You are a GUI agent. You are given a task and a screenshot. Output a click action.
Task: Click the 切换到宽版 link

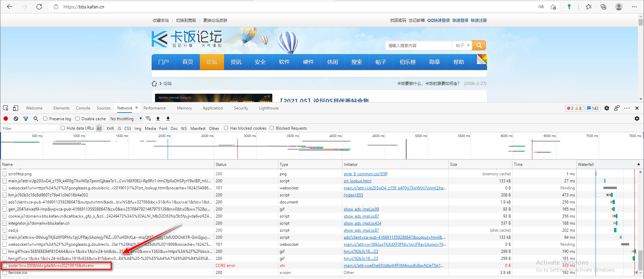186,20
